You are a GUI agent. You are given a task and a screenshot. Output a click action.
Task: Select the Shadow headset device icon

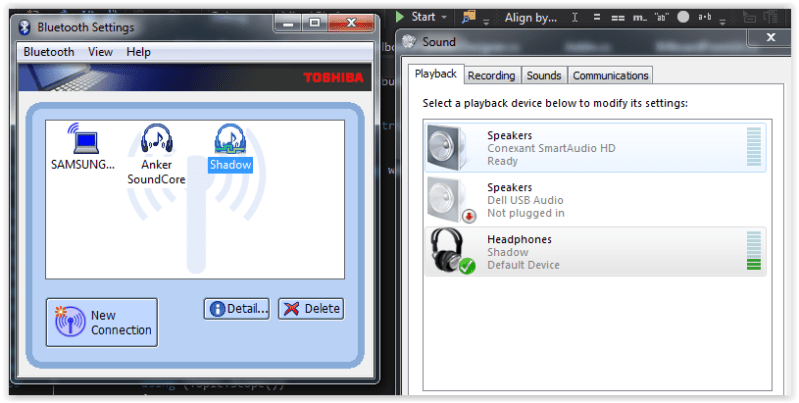[x=230, y=138]
